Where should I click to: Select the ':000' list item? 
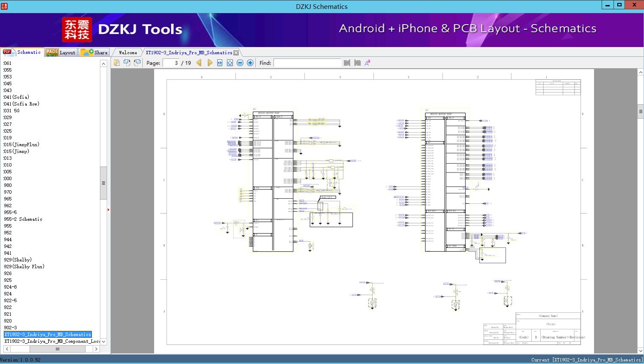8,178
